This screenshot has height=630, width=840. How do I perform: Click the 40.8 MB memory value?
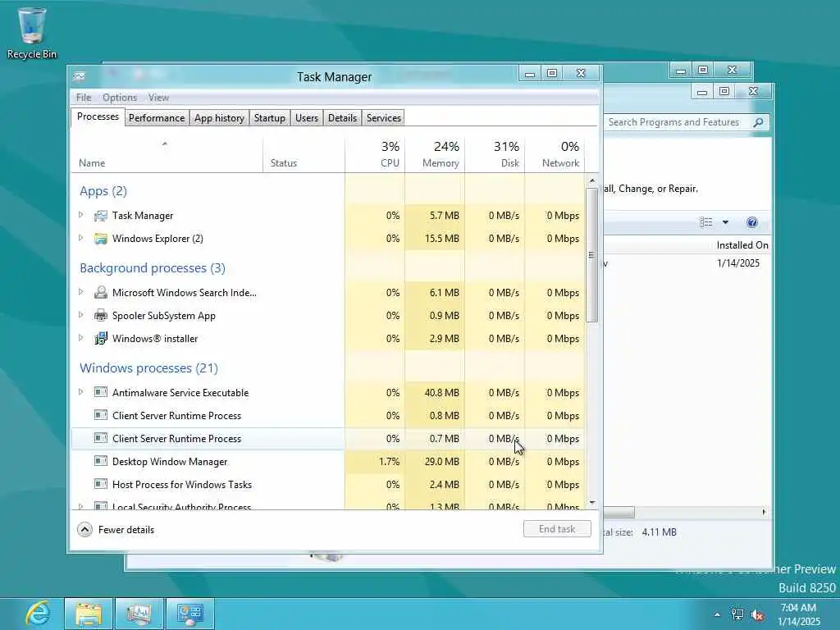point(441,393)
